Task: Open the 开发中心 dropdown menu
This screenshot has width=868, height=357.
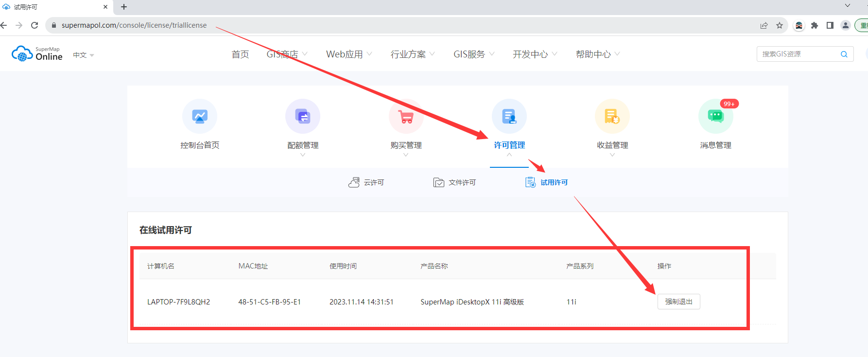Action: (535, 54)
